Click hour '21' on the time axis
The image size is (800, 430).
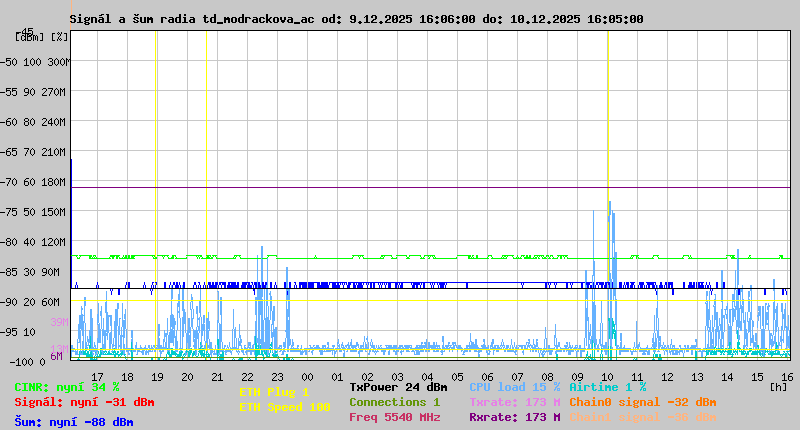click(217, 377)
